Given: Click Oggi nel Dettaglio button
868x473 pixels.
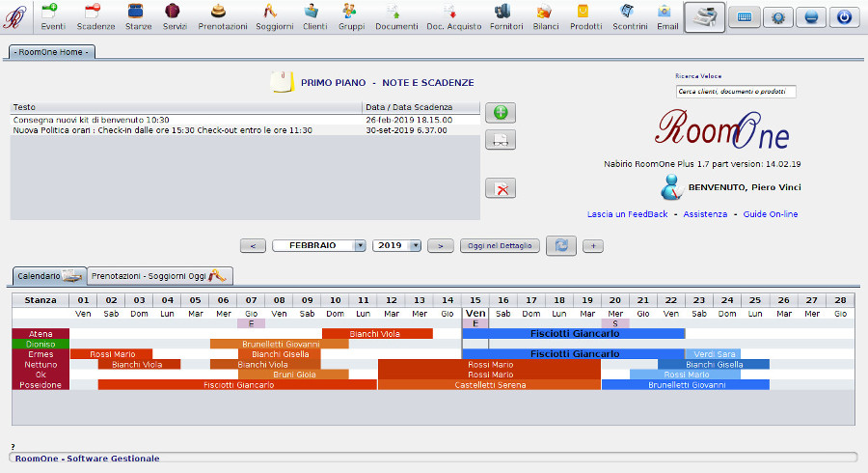Looking at the screenshot, I should pyautogui.click(x=500, y=245).
